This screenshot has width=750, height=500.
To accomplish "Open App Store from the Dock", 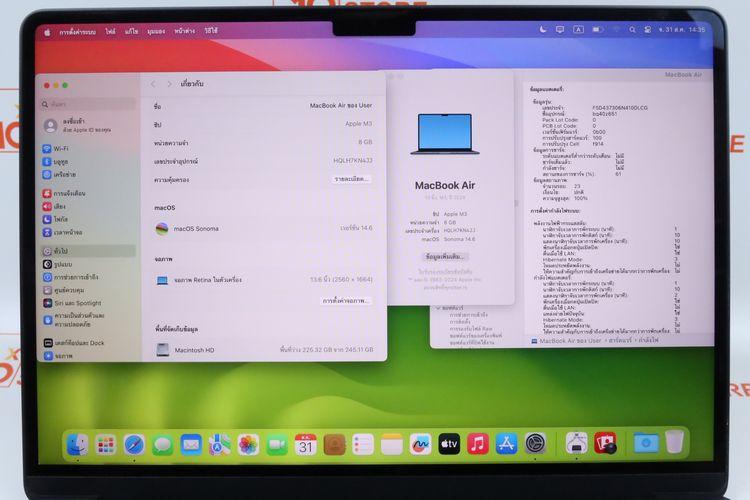I will tap(507, 444).
